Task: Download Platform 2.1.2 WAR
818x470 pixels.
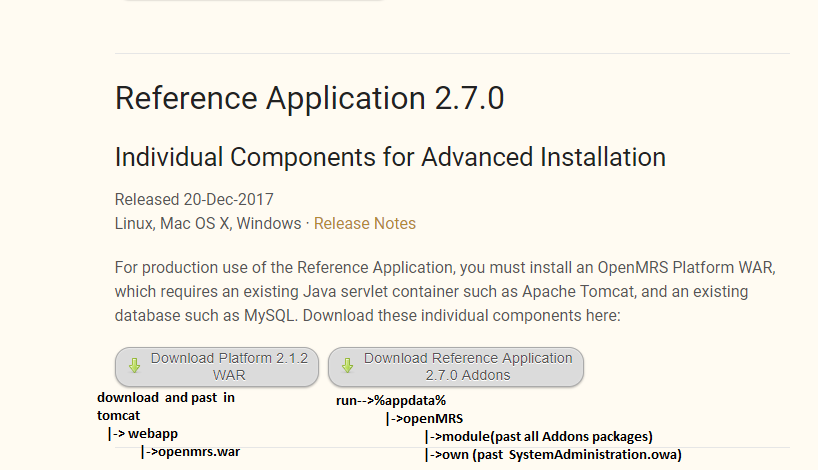Action: click(217, 367)
